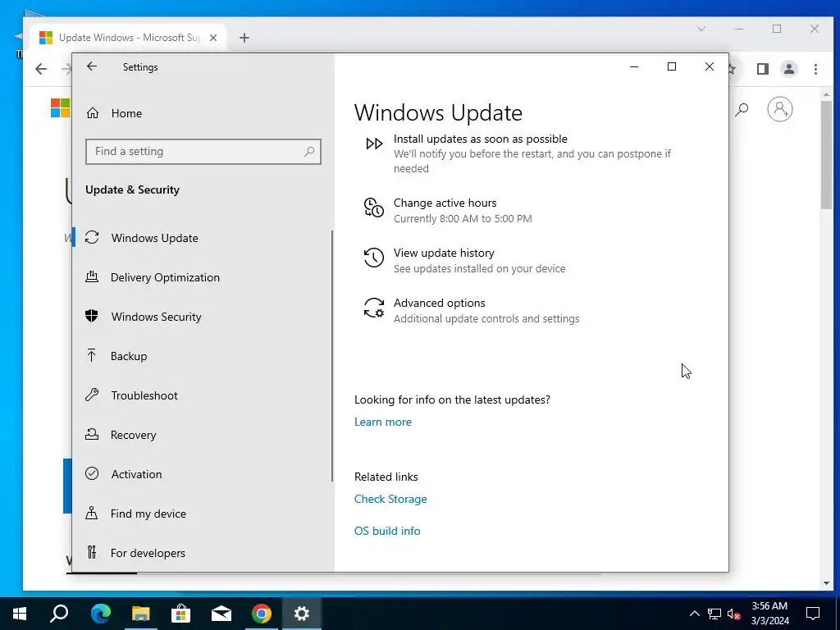The image size is (840, 630).
Task: Launch Microsoft Edge from taskbar
Action: click(100, 614)
